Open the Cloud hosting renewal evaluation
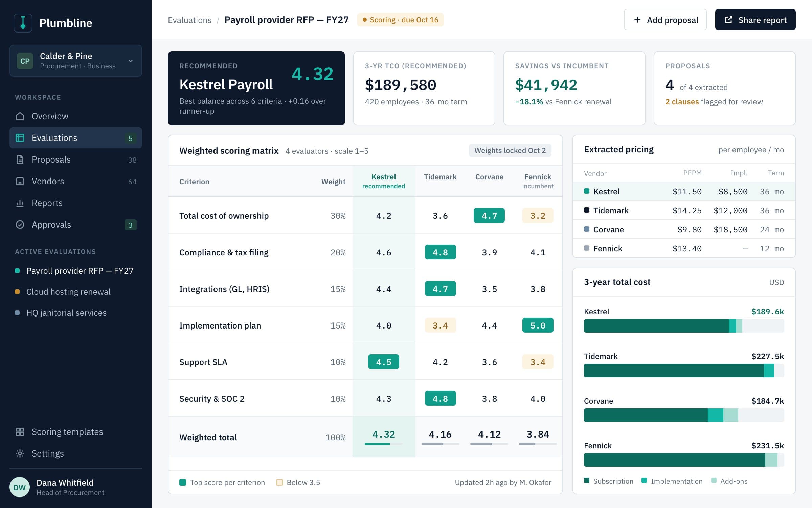 pyautogui.click(x=76, y=292)
